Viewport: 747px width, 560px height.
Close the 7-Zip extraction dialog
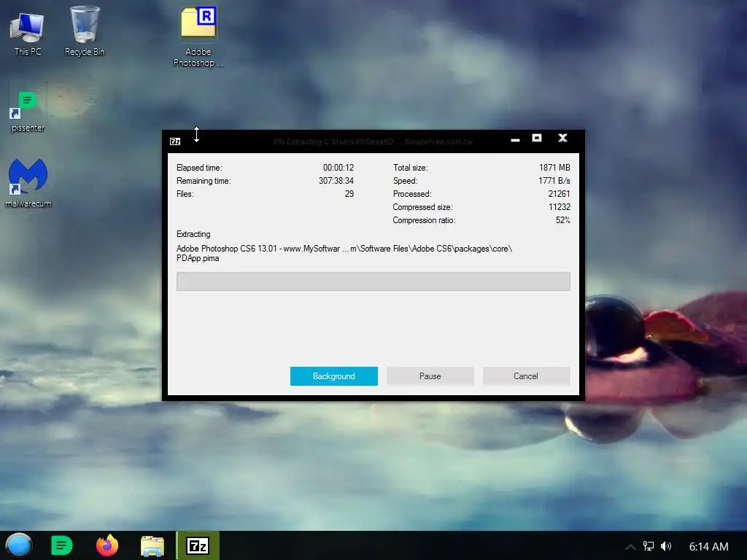tap(562, 138)
